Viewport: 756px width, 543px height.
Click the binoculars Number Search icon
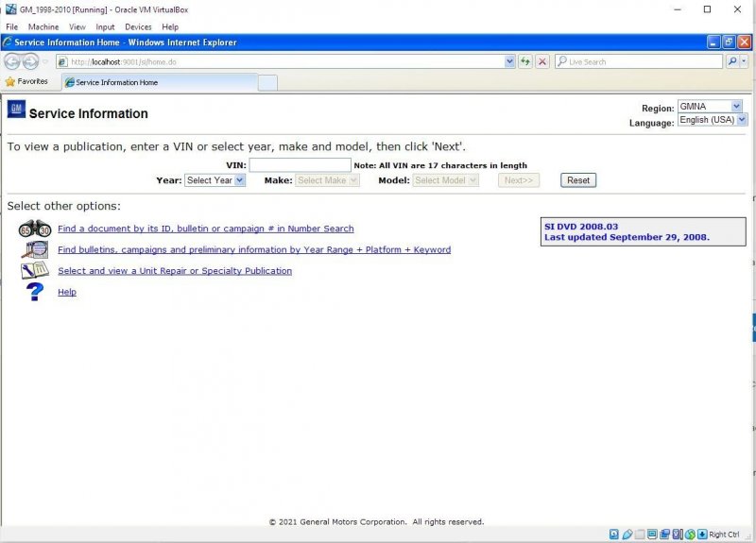pyautogui.click(x=35, y=229)
